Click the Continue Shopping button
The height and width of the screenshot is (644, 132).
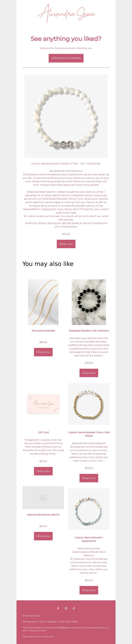[66, 58]
